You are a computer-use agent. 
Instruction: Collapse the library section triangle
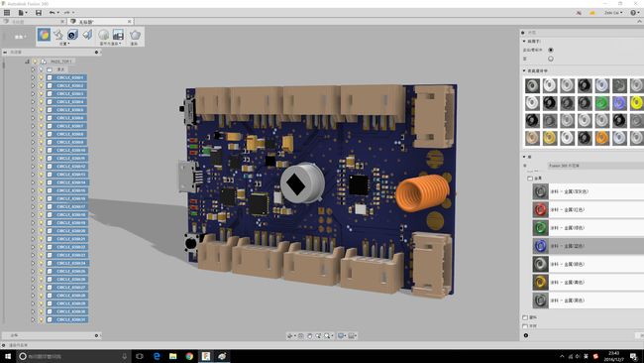click(524, 157)
